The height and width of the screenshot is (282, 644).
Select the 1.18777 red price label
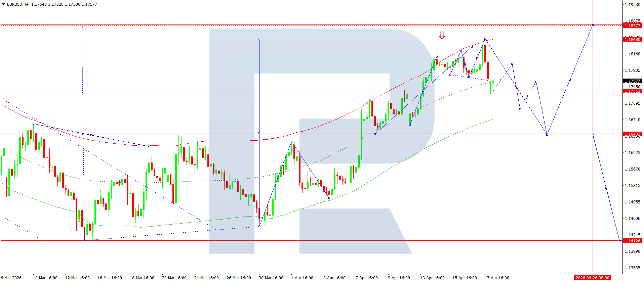pos(632,26)
